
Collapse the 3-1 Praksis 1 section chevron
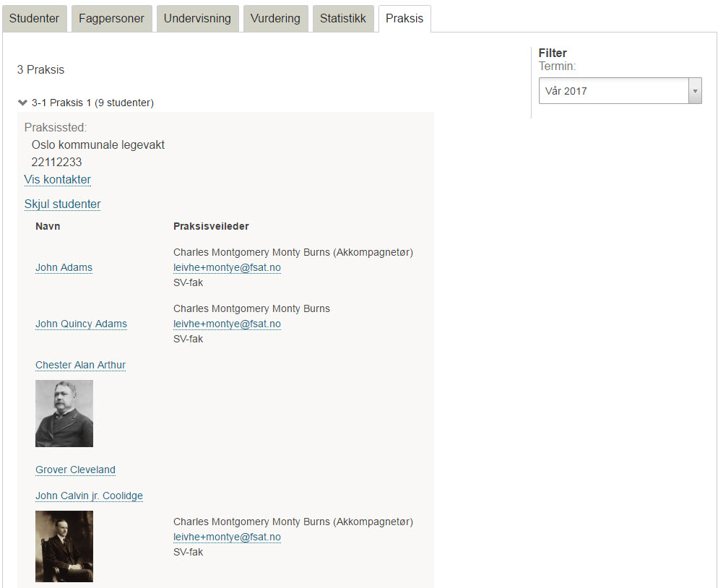click(22, 103)
